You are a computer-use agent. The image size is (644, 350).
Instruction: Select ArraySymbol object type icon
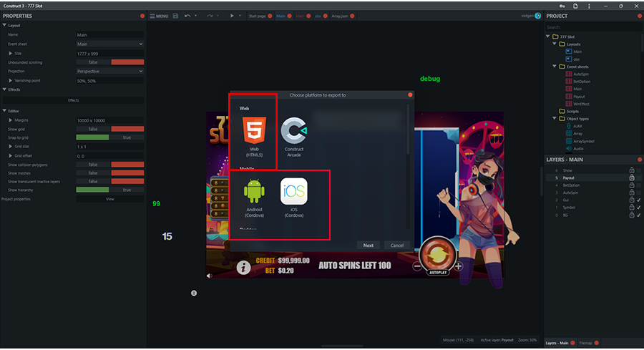pyautogui.click(x=568, y=141)
